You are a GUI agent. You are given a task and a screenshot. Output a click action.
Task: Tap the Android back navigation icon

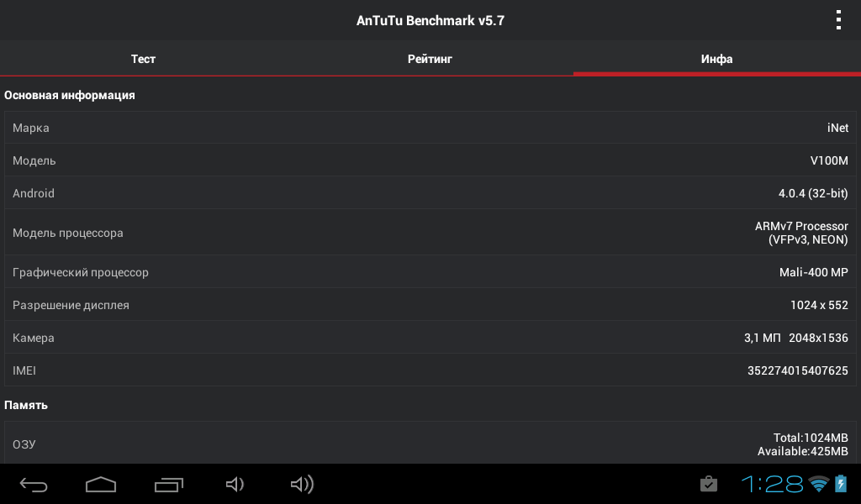34,484
